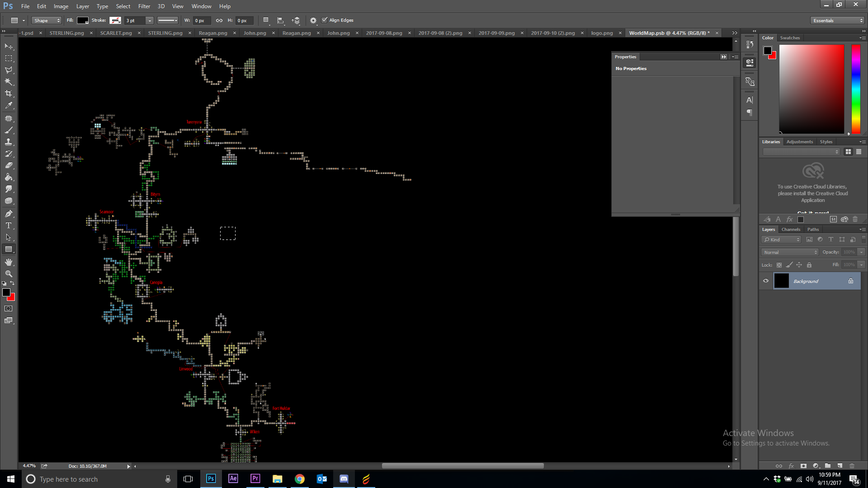Switch to the Channels tab

tap(791, 229)
